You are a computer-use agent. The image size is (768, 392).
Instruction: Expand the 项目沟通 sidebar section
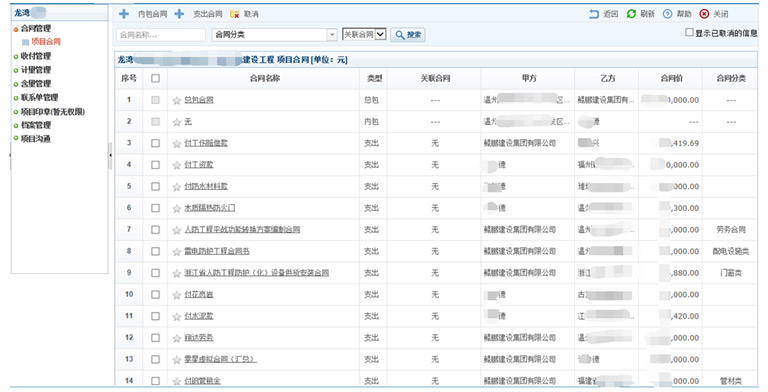pos(16,139)
